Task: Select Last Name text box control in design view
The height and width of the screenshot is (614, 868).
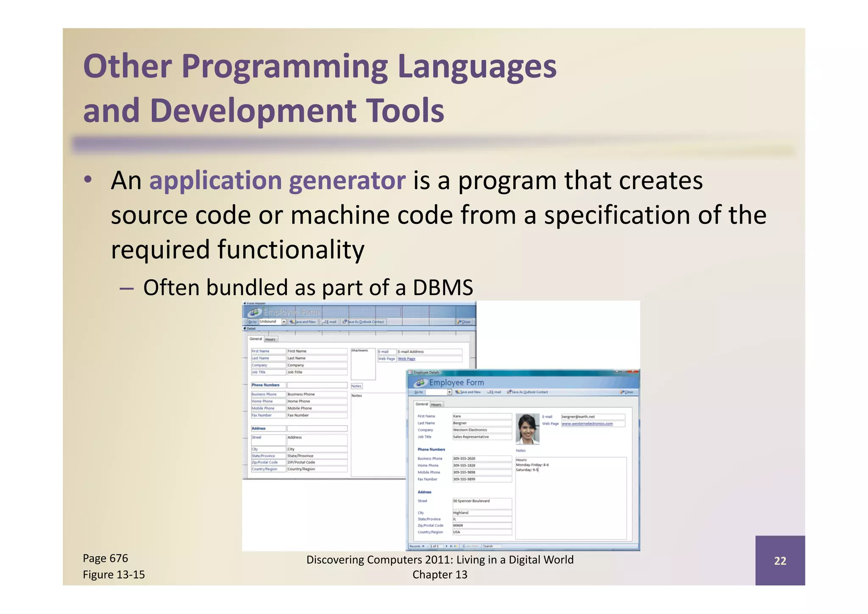Action: (x=317, y=358)
